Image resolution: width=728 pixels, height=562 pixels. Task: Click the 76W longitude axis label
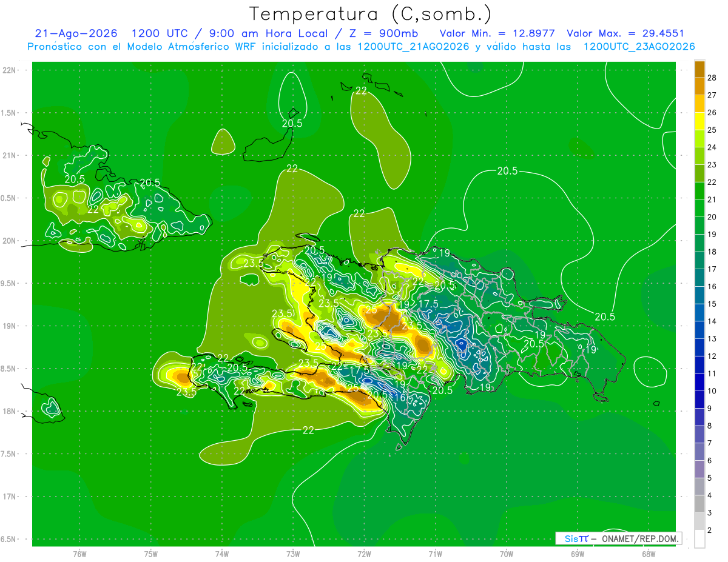[x=79, y=554]
